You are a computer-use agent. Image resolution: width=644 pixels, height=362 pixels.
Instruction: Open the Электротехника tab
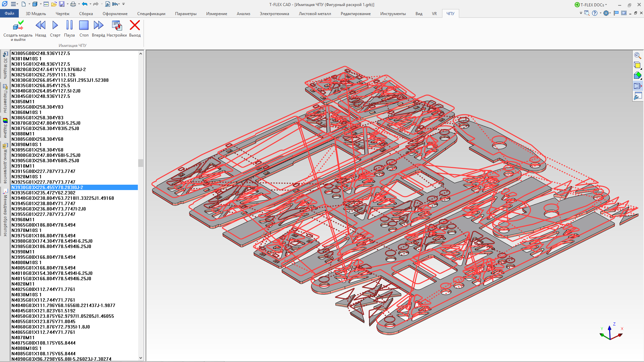click(274, 14)
